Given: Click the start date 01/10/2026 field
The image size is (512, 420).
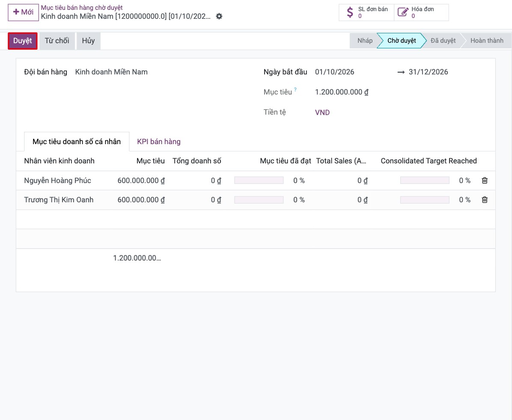Looking at the screenshot, I should click(335, 72).
